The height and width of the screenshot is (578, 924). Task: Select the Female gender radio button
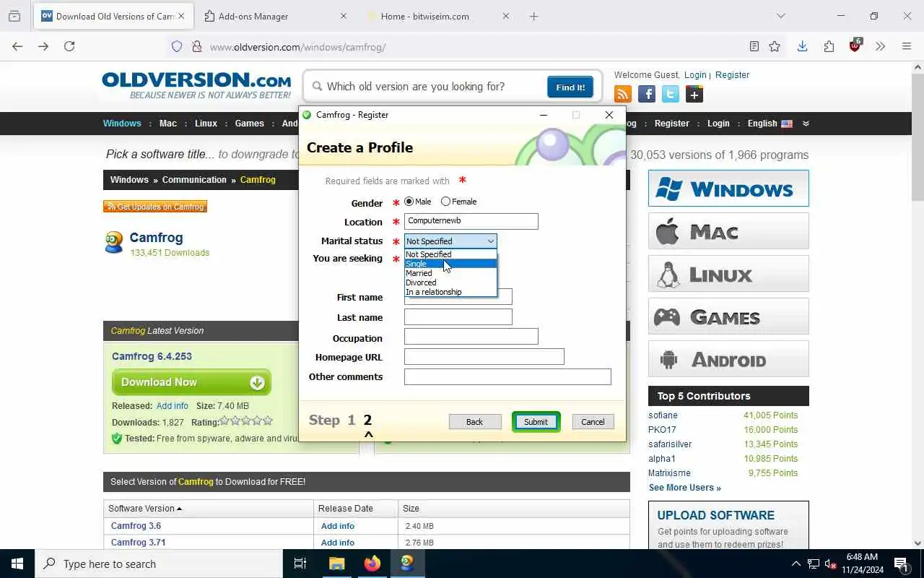pos(445,202)
